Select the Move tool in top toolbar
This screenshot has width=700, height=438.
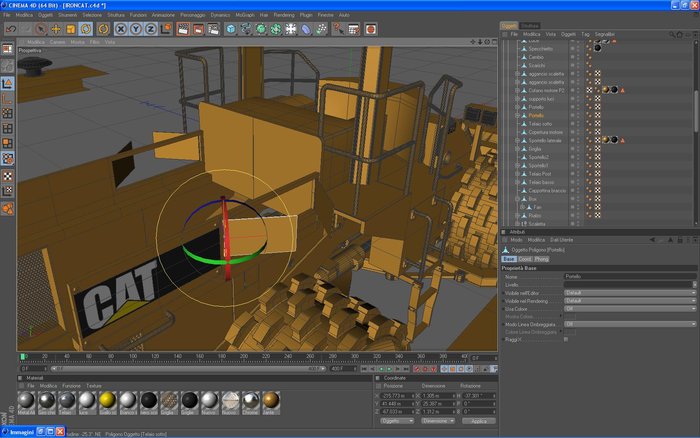click(x=57, y=29)
